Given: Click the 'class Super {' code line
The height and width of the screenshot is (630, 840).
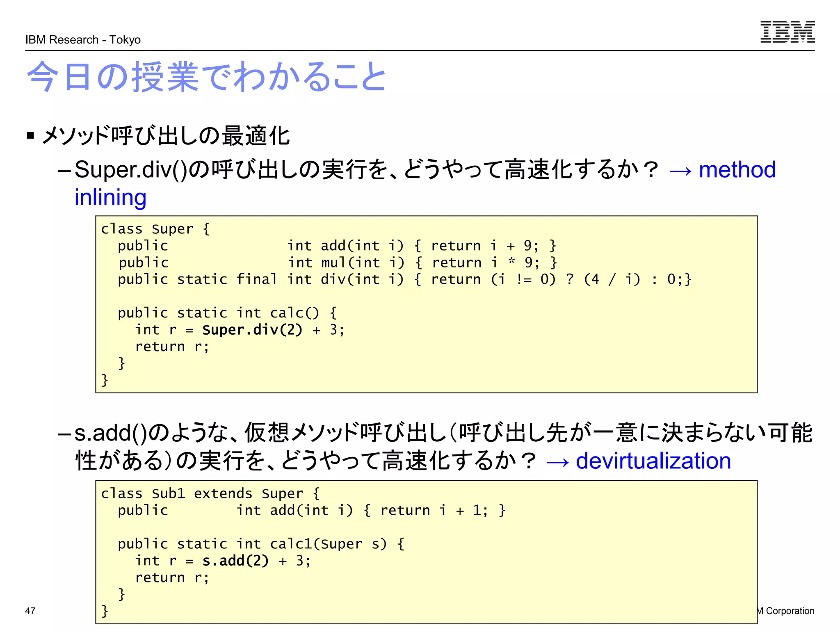Looking at the screenshot, I should pos(155,229).
